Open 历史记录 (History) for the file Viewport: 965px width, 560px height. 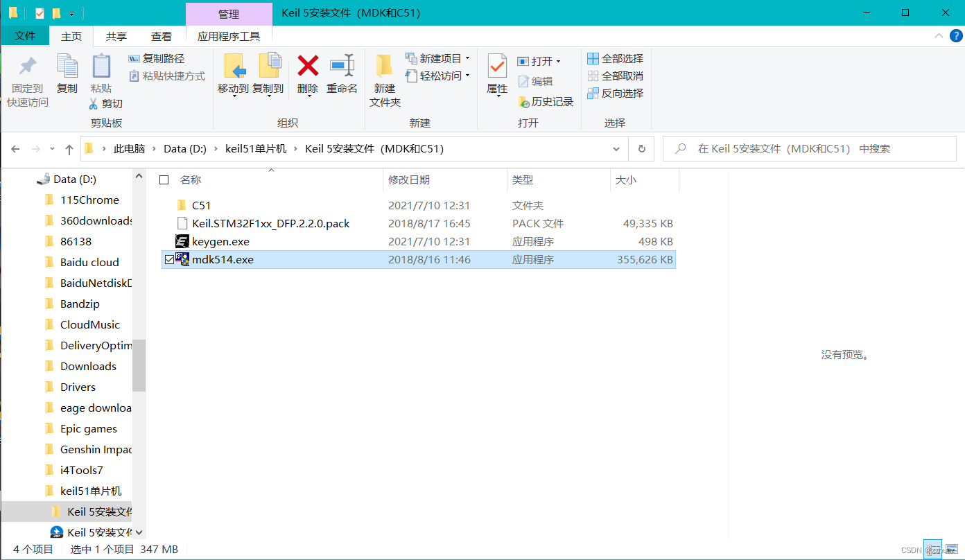(x=546, y=101)
